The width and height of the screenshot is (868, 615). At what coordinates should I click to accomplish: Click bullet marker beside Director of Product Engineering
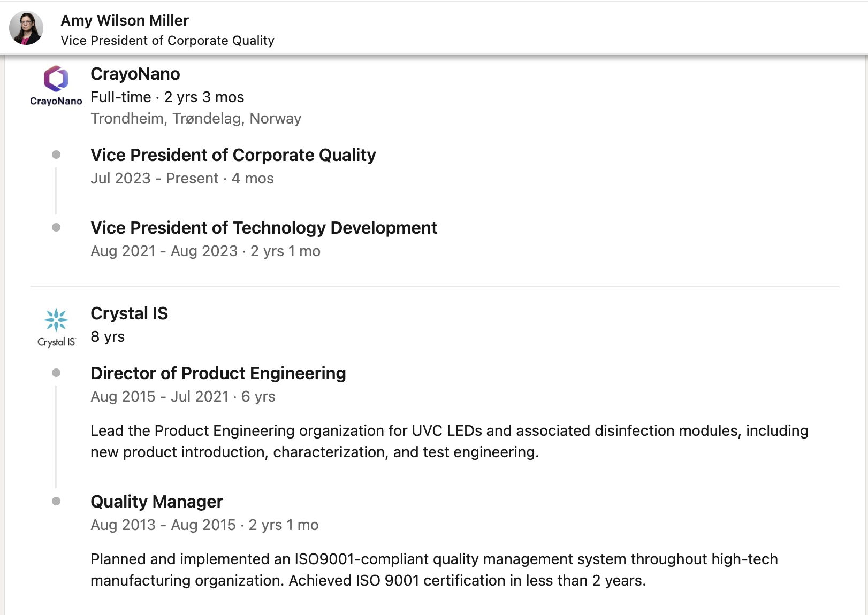click(56, 373)
